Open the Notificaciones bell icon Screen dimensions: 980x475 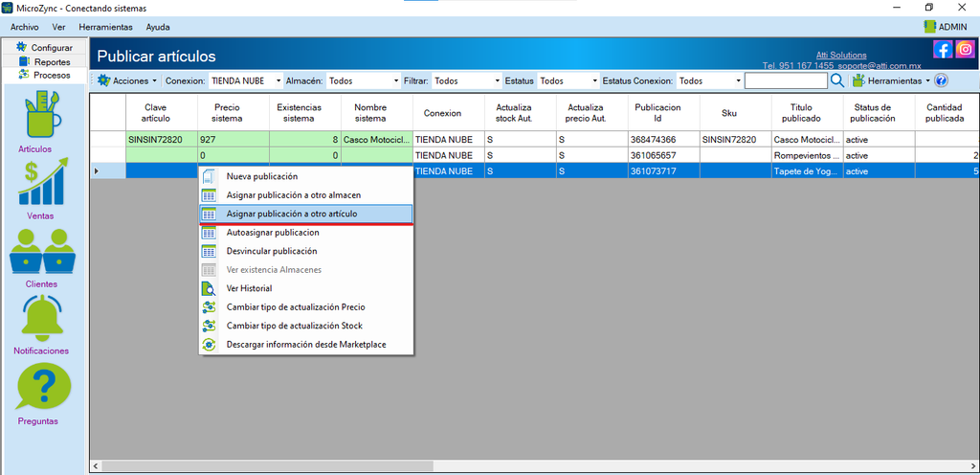44,319
